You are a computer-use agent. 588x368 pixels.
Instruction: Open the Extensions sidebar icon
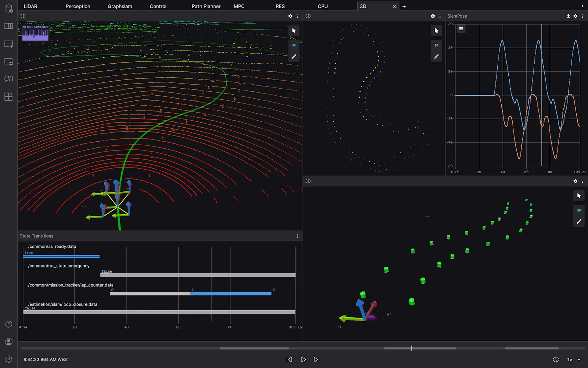tap(9, 96)
